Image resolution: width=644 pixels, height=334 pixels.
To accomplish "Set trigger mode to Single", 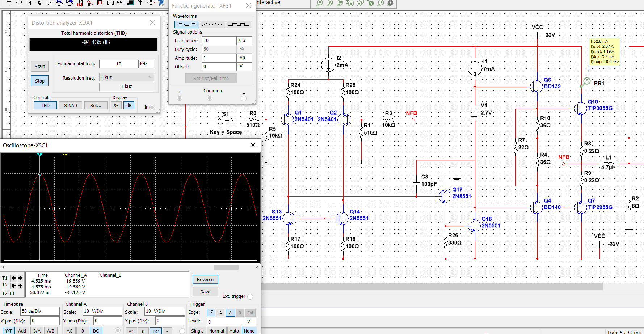I will (x=197, y=331).
